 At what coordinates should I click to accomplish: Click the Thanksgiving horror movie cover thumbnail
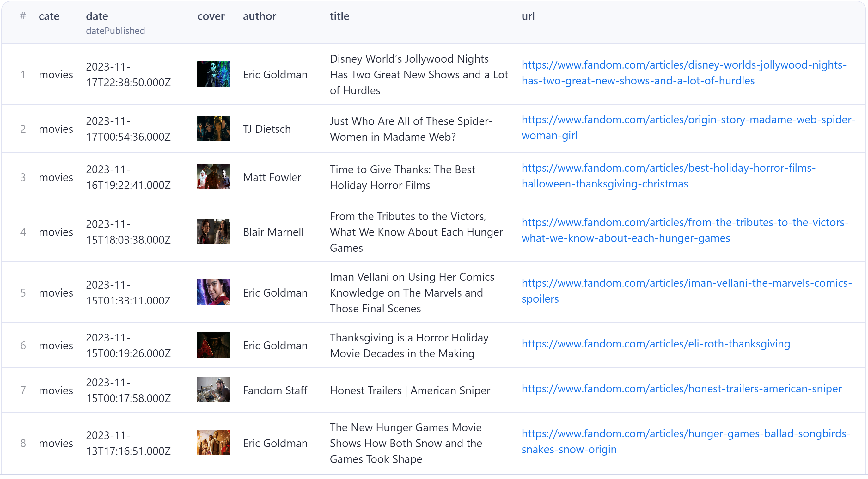pyautogui.click(x=213, y=345)
